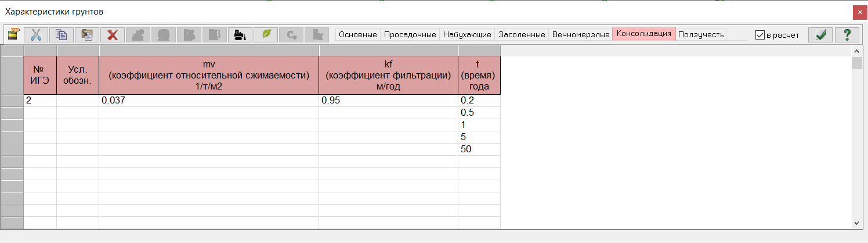This screenshot has height=243, width=868.
Task: Click the time cell with value 50
Action: (x=479, y=149)
